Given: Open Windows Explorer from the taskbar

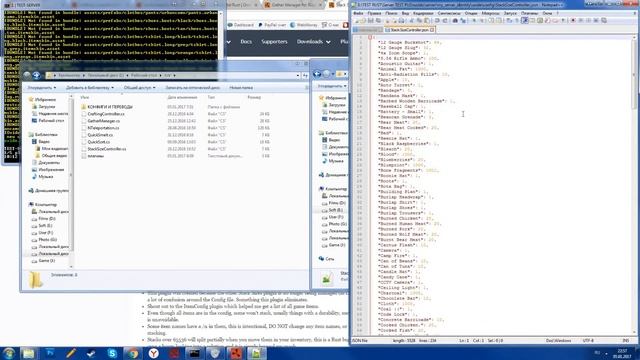Looking at the screenshot, I should (x=29, y=353).
